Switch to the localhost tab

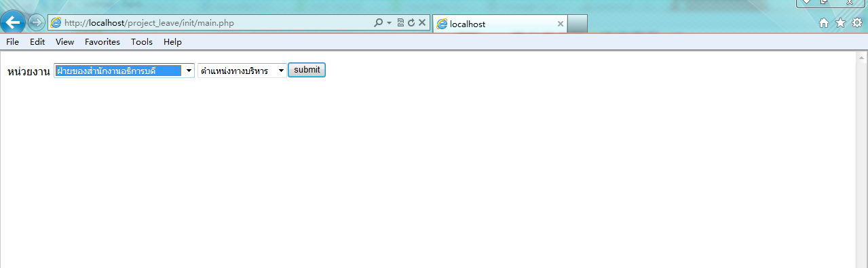pos(500,24)
